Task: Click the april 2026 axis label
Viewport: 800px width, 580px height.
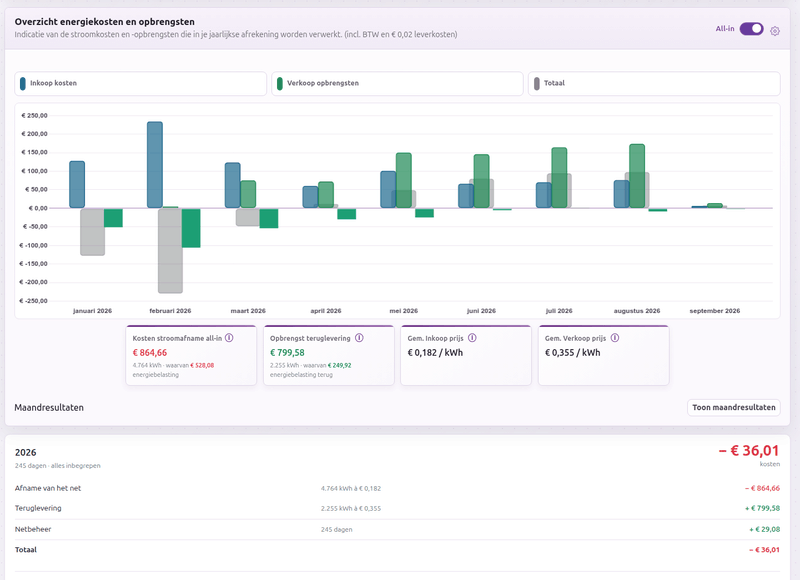Action: pos(326,311)
